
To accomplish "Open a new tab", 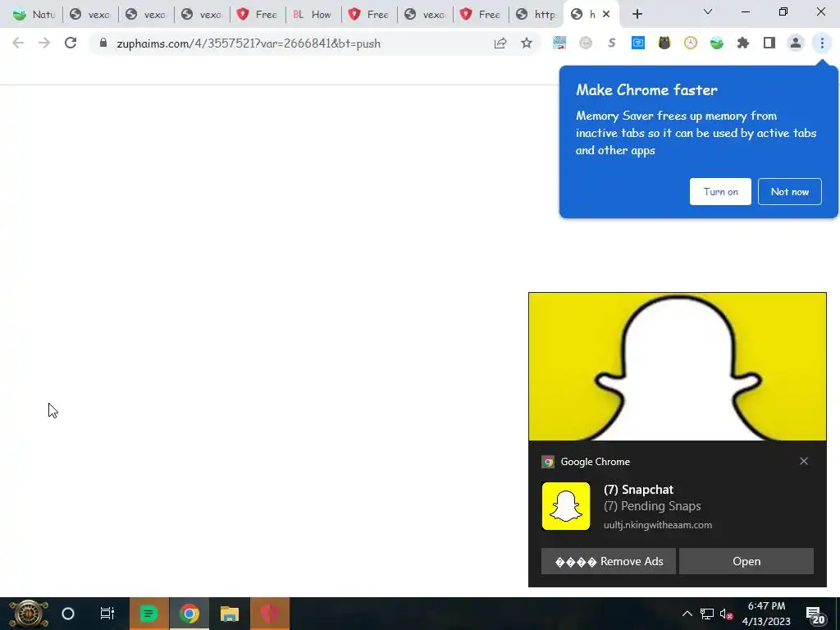I will pyautogui.click(x=637, y=14).
